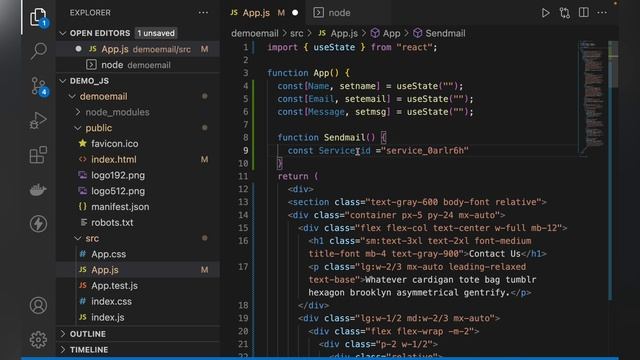The width and height of the screenshot is (640, 360).
Task: Click the favicon.ico star icon
Action: point(83,143)
